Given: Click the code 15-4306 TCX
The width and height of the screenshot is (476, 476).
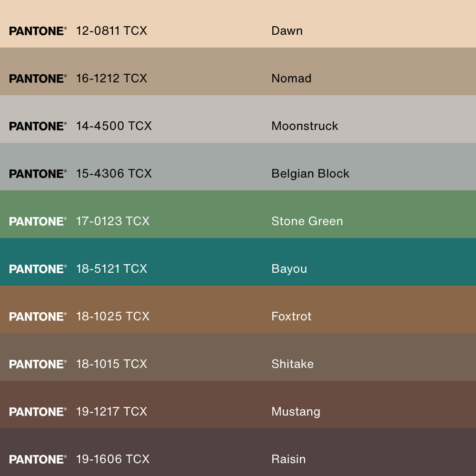Looking at the screenshot, I should click(114, 174).
